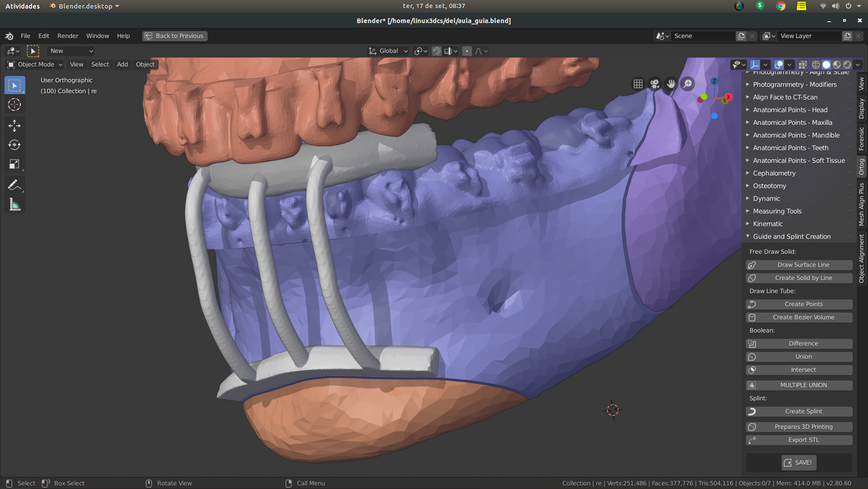Open the pivot point dropdown
This screenshot has height=489, width=868.
pos(420,51)
